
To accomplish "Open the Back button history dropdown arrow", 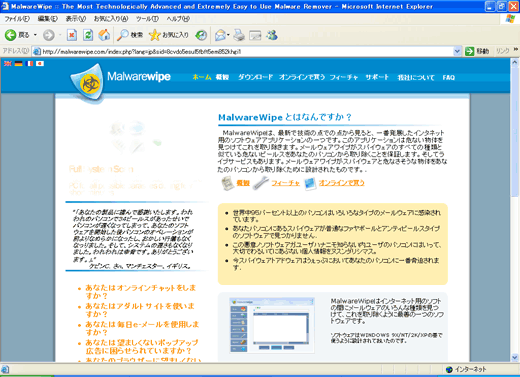I will (x=35, y=35).
